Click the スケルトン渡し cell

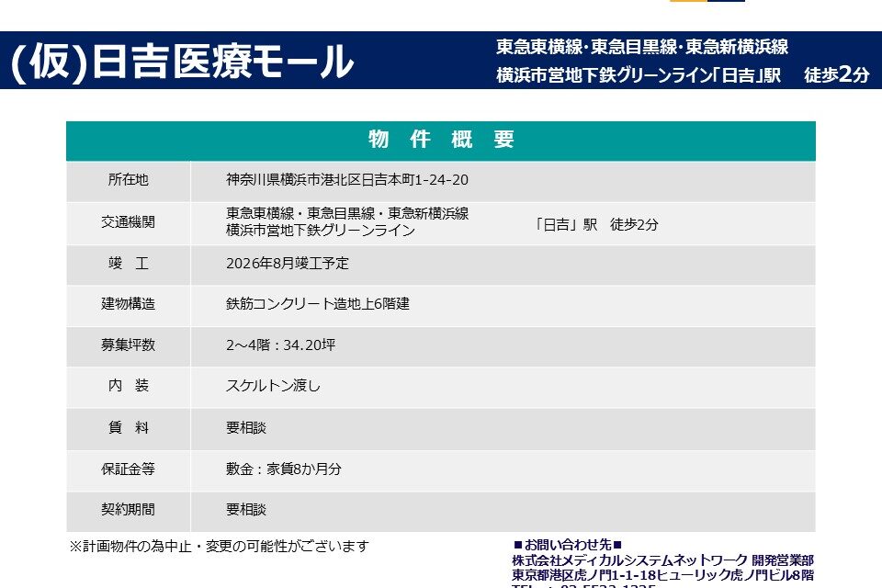[273, 386]
